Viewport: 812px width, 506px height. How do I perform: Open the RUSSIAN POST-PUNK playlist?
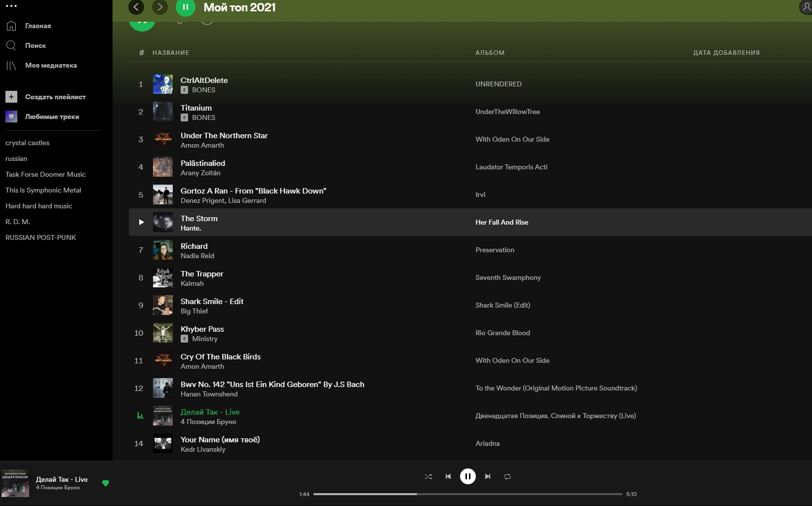40,237
